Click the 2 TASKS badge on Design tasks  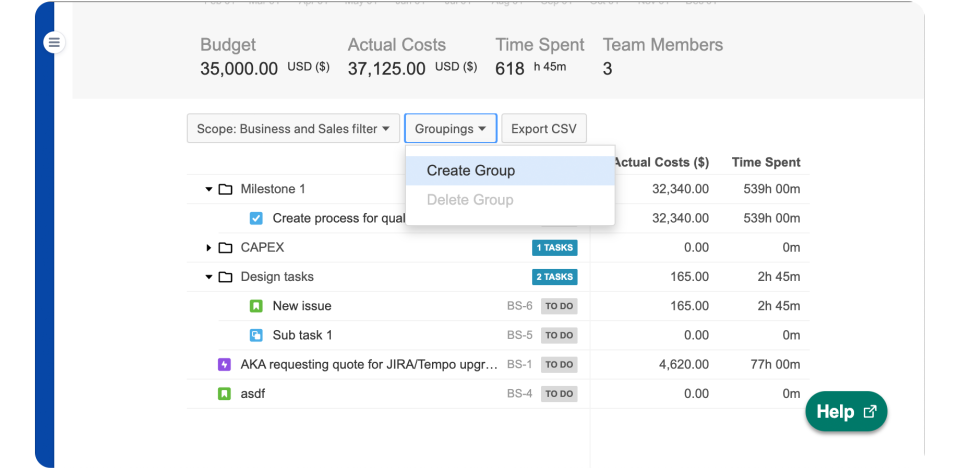click(555, 277)
